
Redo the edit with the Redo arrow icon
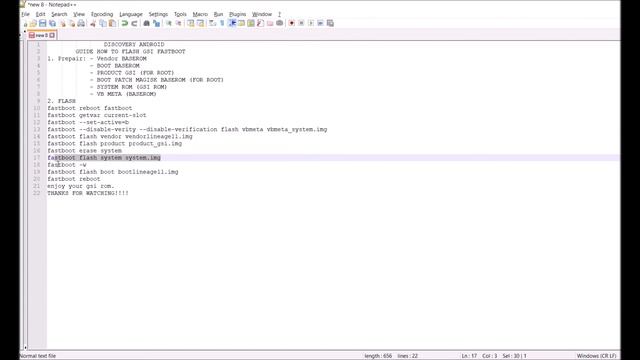134,23
